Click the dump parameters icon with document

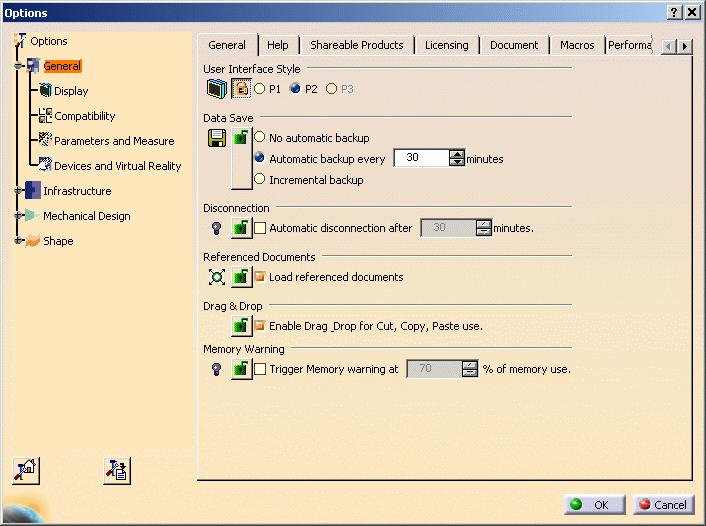[x=117, y=471]
